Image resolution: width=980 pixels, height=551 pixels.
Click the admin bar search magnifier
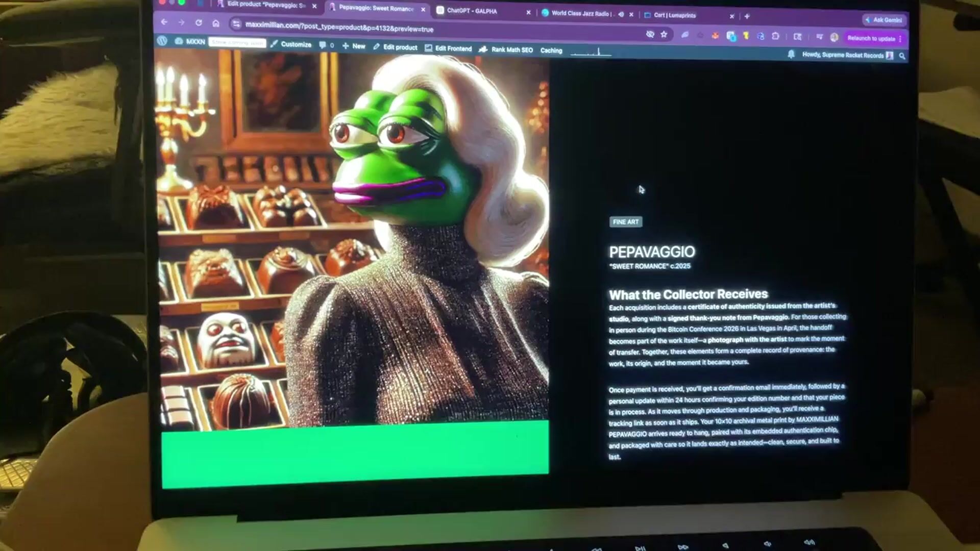[902, 56]
